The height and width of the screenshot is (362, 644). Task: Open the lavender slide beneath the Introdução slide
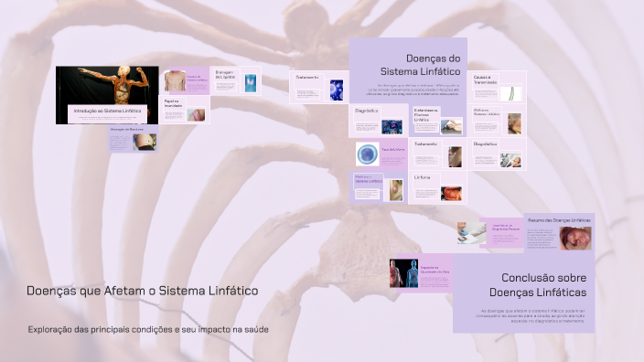click(x=133, y=139)
